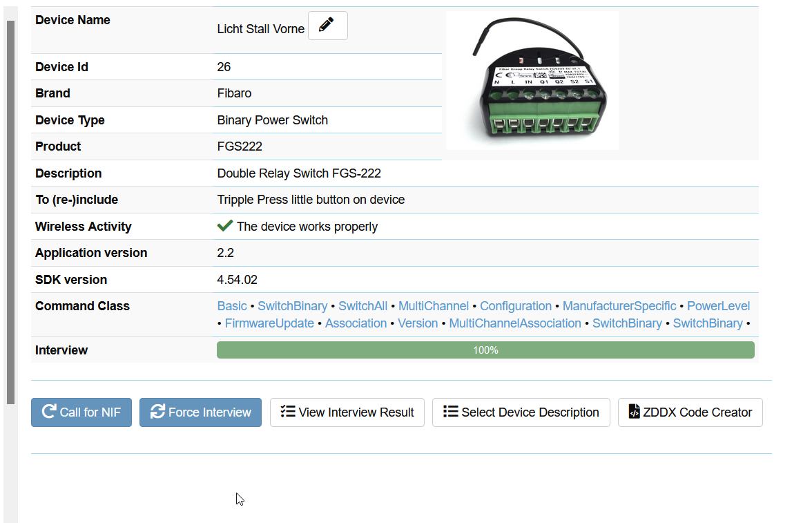Open the SwitchBinary command class
This screenshot has width=812, height=523.
293,305
